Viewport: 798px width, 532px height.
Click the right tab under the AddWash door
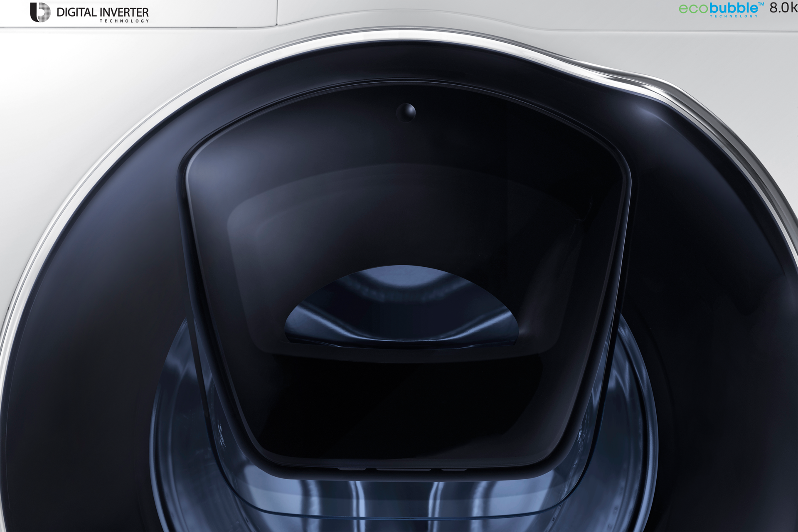point(454,469)
